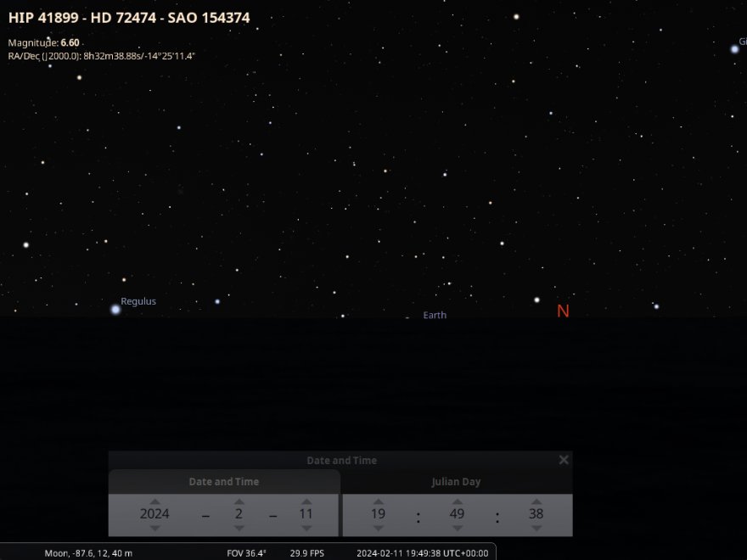Decrement the seconds value below 38
This screenshot has height=560, width=747.
tap(536, 528)
